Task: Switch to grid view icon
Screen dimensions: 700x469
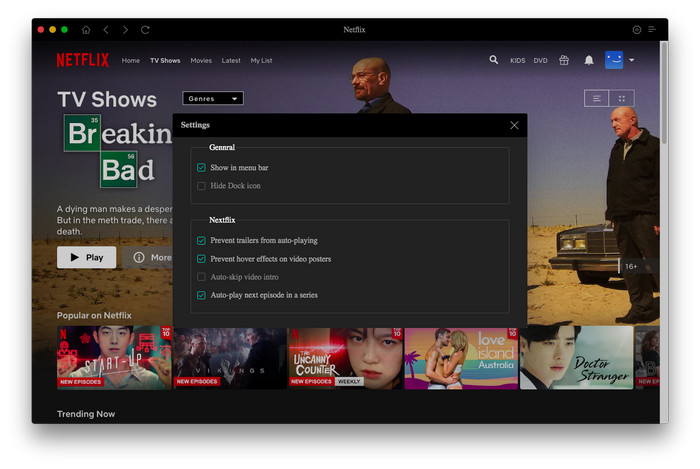Action: [621, 98]
